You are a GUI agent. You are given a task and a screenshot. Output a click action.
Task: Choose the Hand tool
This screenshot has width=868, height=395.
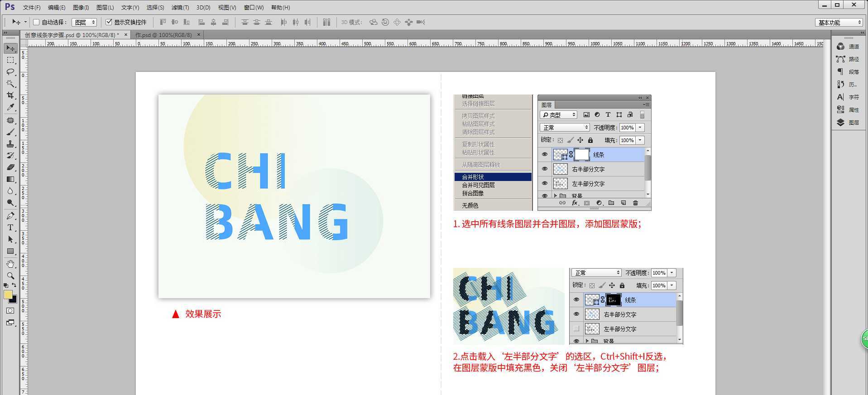(x=10, y=264)
